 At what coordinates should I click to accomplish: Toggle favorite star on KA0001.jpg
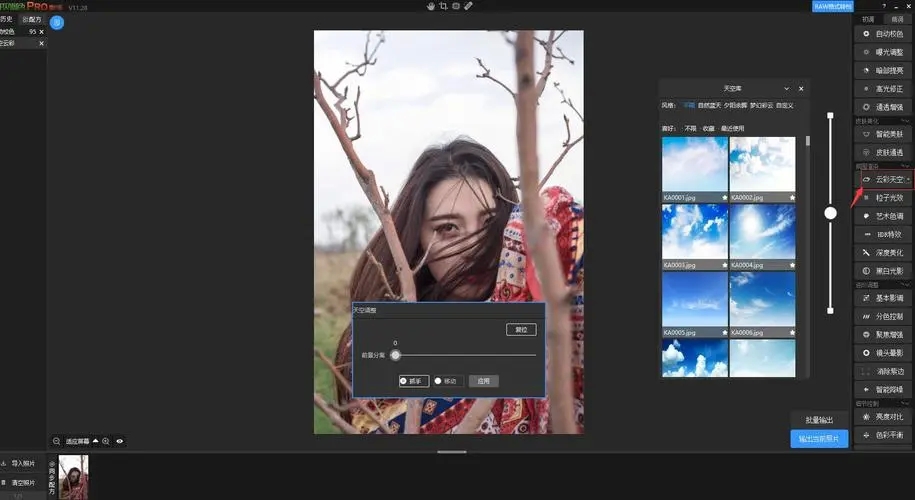tap(725, 198)
